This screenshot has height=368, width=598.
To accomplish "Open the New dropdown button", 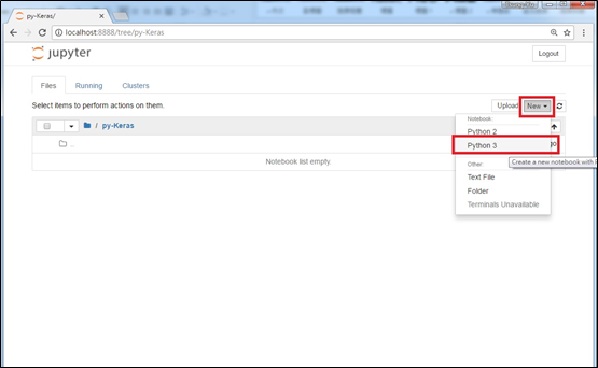I will click(x=537, y=106).
